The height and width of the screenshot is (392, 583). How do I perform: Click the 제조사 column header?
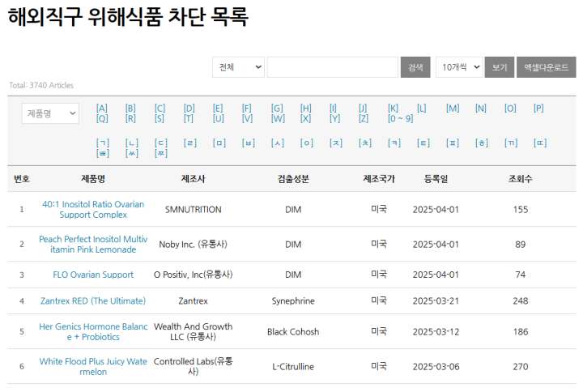193,179
